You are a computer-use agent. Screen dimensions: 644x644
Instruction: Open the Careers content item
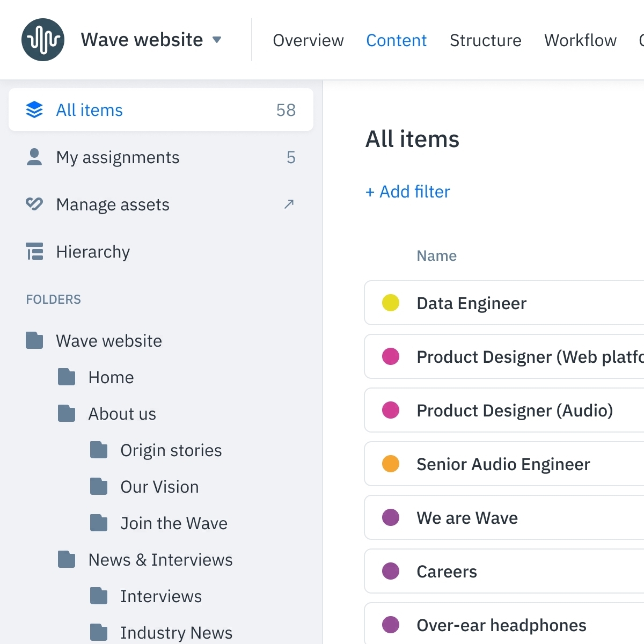[x=447, y=571]
